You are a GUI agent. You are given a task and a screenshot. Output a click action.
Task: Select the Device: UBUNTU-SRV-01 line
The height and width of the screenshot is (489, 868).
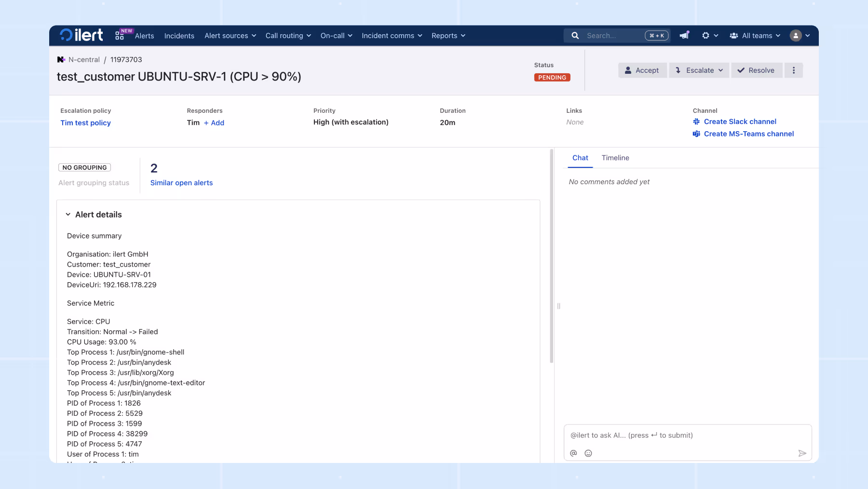point(109,275)
